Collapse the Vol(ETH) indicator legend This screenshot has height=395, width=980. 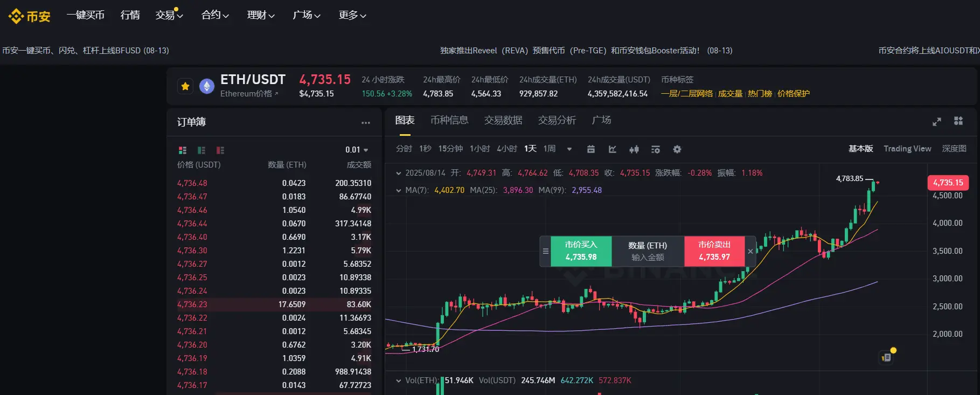(399, 380)
